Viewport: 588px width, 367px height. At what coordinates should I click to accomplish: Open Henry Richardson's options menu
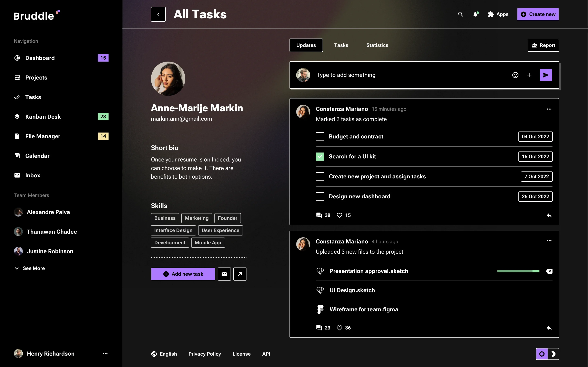pos(105,354)
